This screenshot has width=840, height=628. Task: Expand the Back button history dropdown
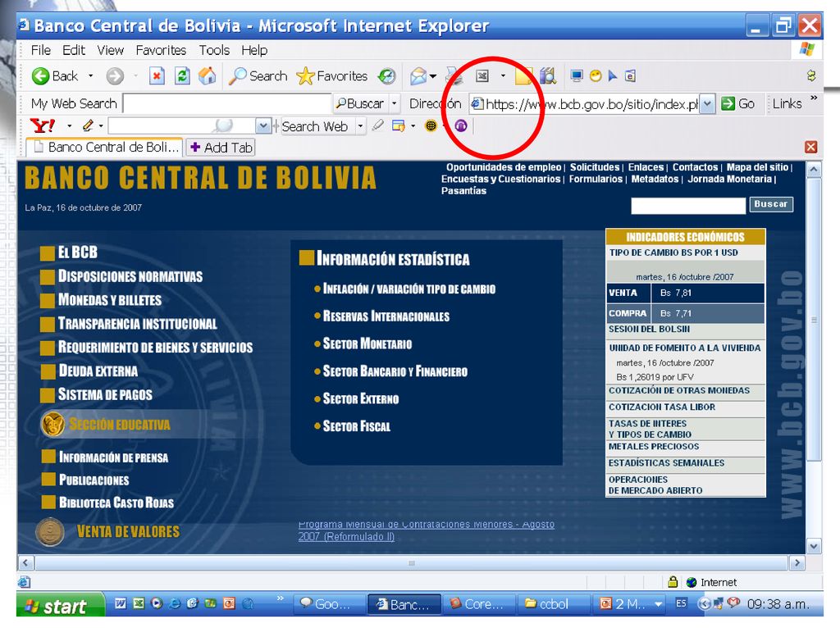tap(90, 76)
